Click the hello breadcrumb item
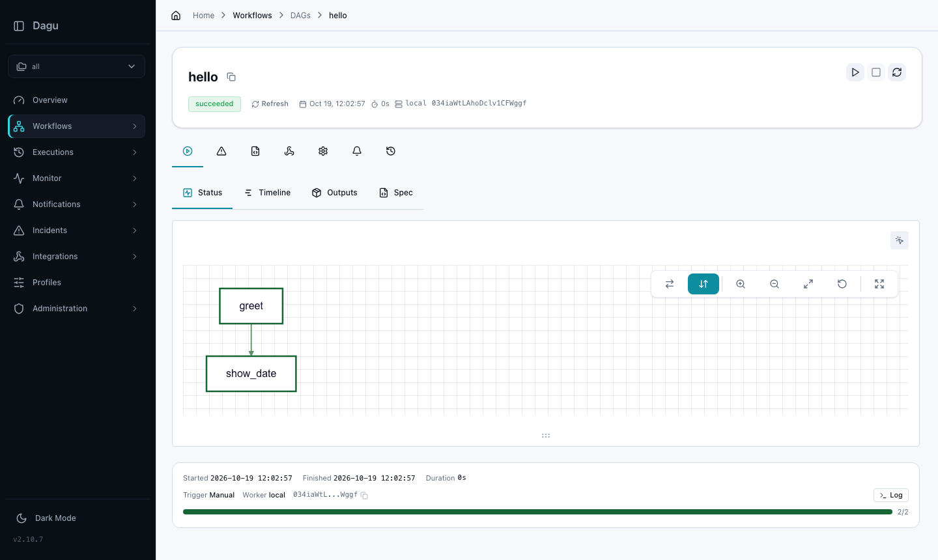Screen dimensions: 938x560 (338, 16)
